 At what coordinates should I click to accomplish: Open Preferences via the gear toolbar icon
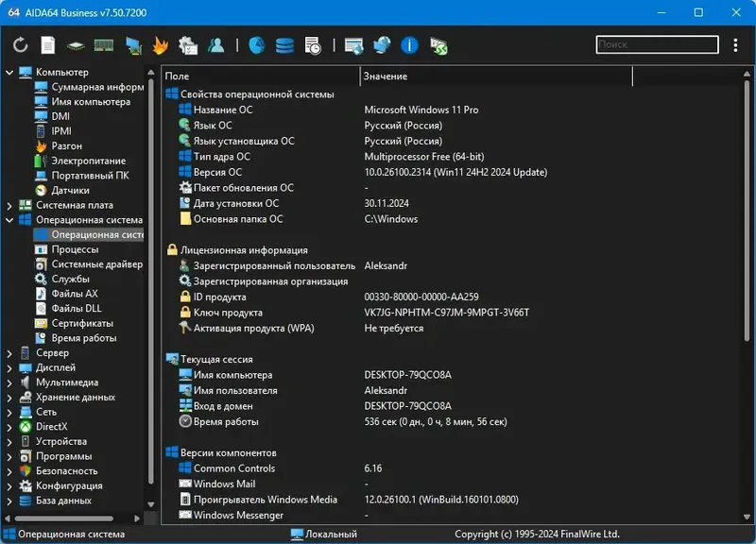pos(186,44)
